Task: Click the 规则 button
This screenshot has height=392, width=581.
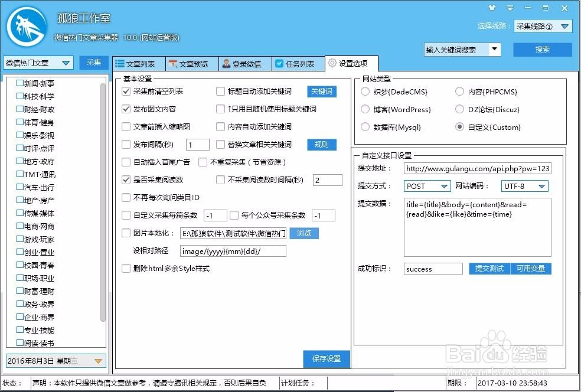Action: (x=322, y=145)
